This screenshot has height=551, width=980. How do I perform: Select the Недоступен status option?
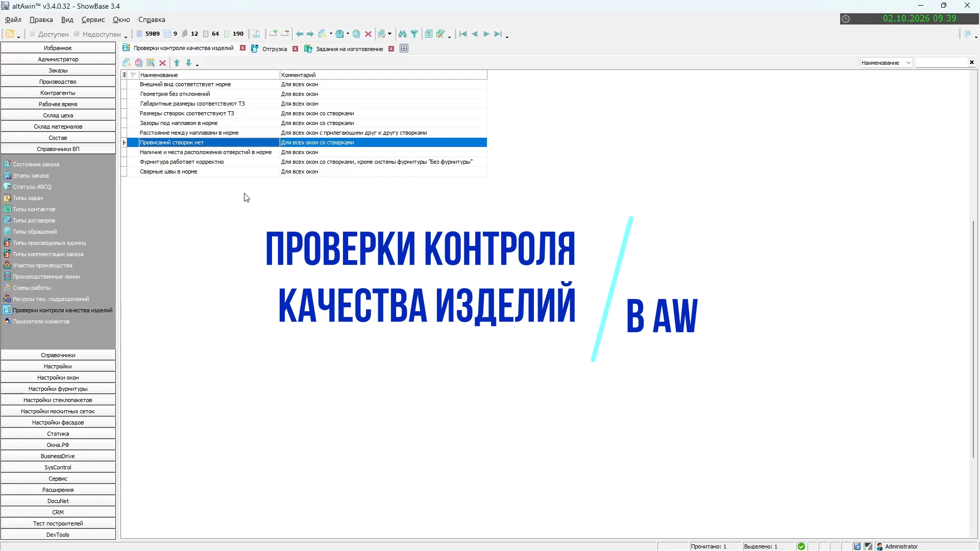[97, 34]
